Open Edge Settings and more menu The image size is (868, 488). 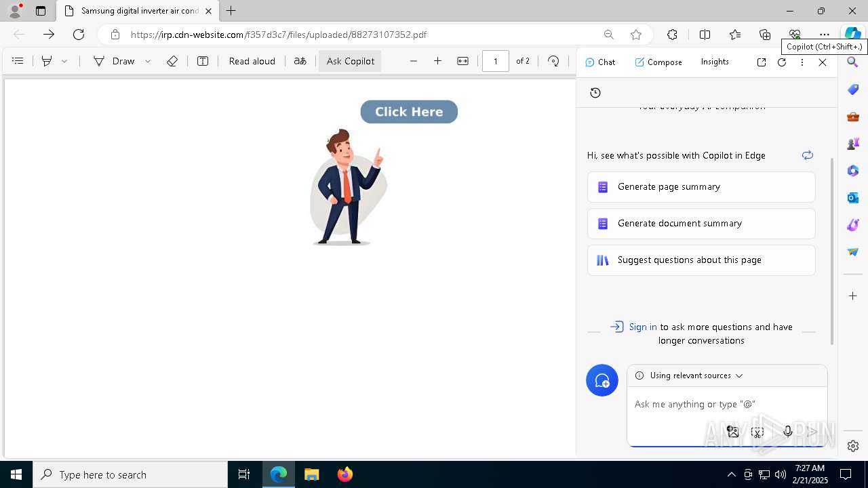point(825,35)
